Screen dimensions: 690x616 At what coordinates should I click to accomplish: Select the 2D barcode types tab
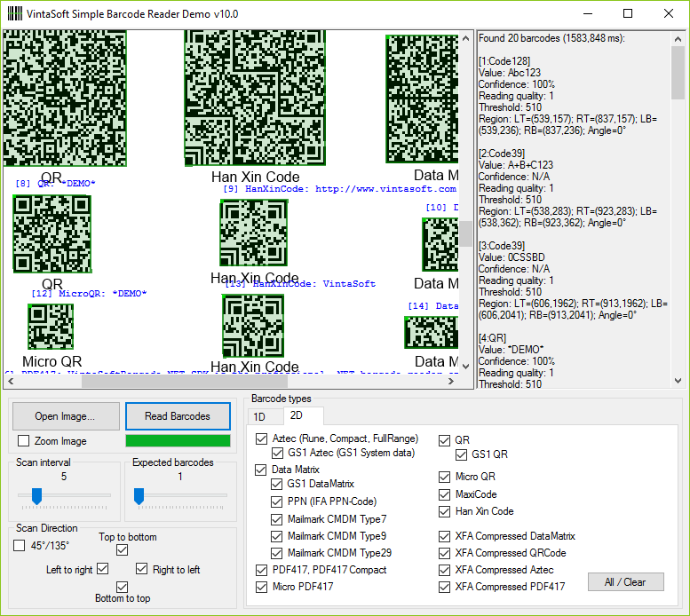pyautogui.click(x=296, y=415)
